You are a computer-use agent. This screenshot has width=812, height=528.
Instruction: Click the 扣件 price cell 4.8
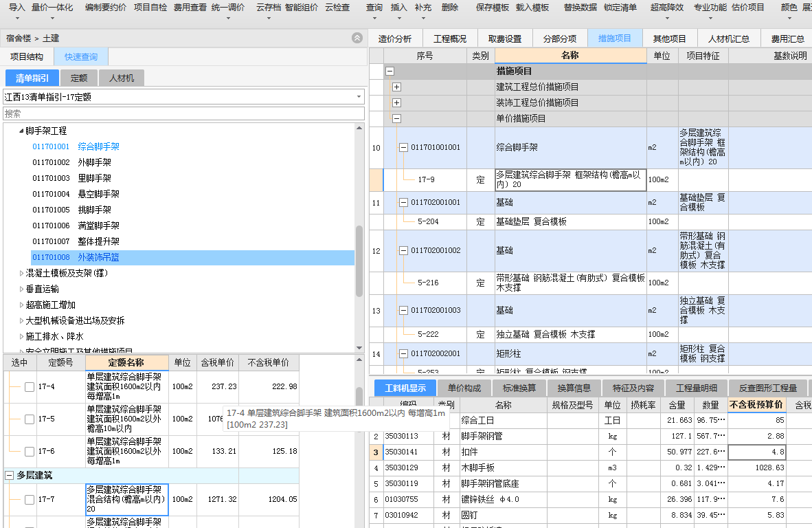757,452
